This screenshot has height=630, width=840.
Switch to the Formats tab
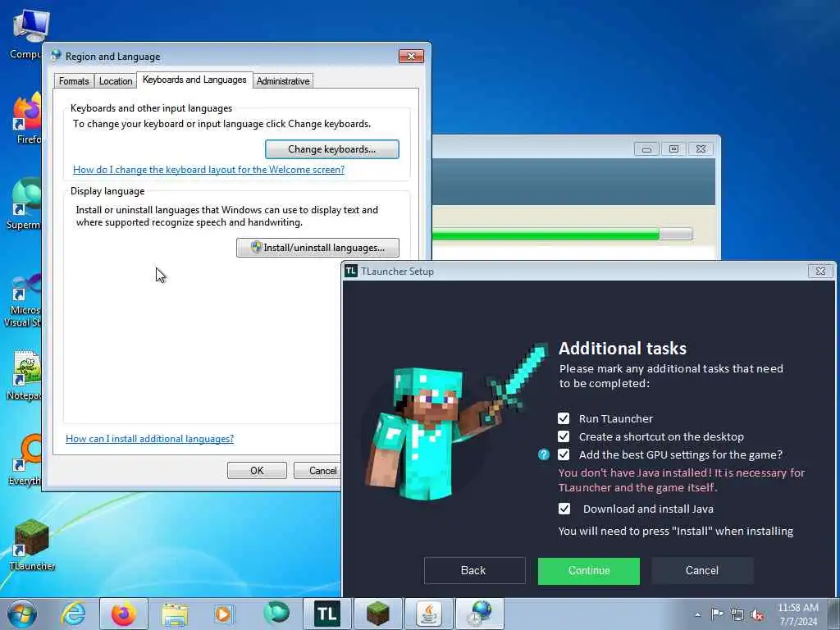click(x=74, y=81)
